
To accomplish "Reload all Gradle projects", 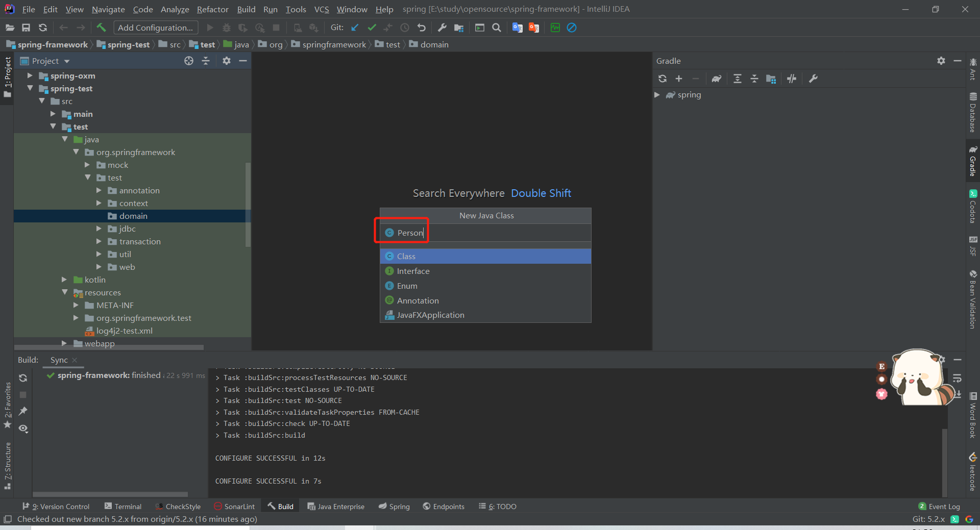I will (663, 79).
